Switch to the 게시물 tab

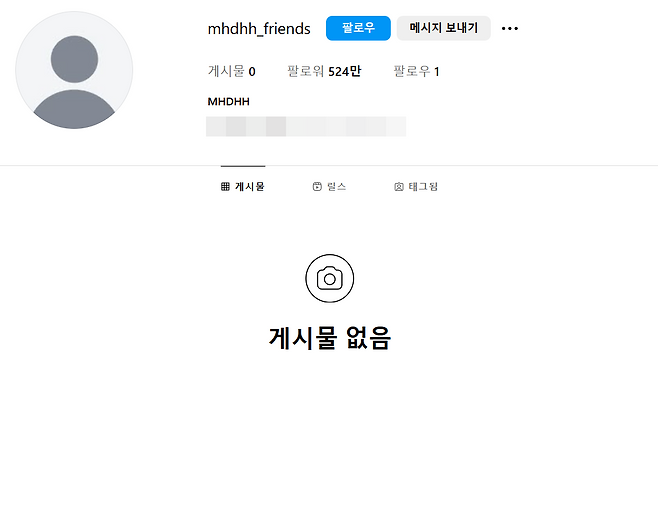pos(243,186)
